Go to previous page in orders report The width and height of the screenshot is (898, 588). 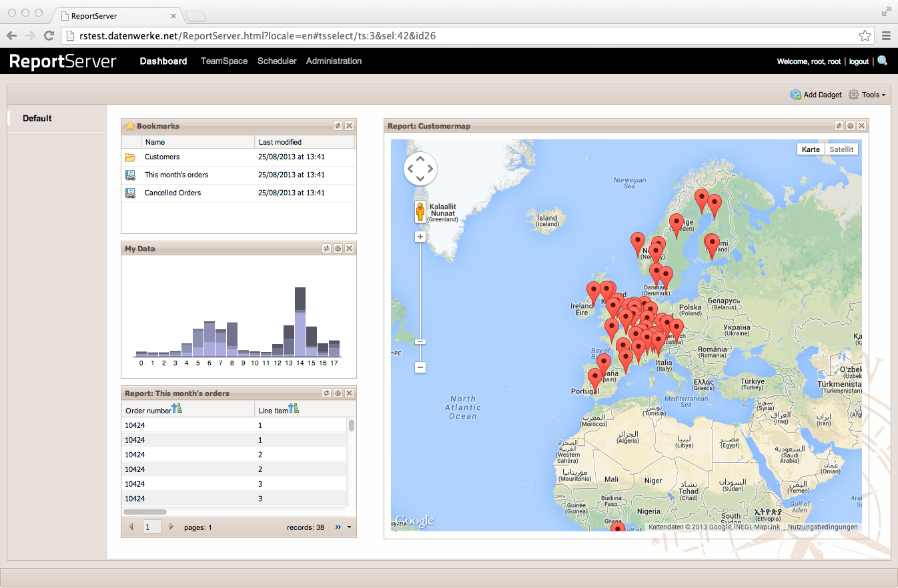pos(131,527)
